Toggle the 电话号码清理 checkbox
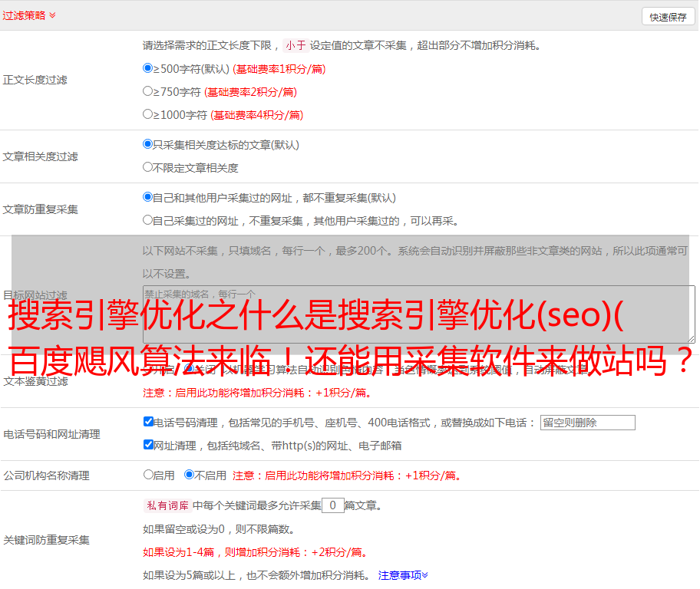Image resolution: width=700 pixels, height=589 pixels. pos(148,422)
